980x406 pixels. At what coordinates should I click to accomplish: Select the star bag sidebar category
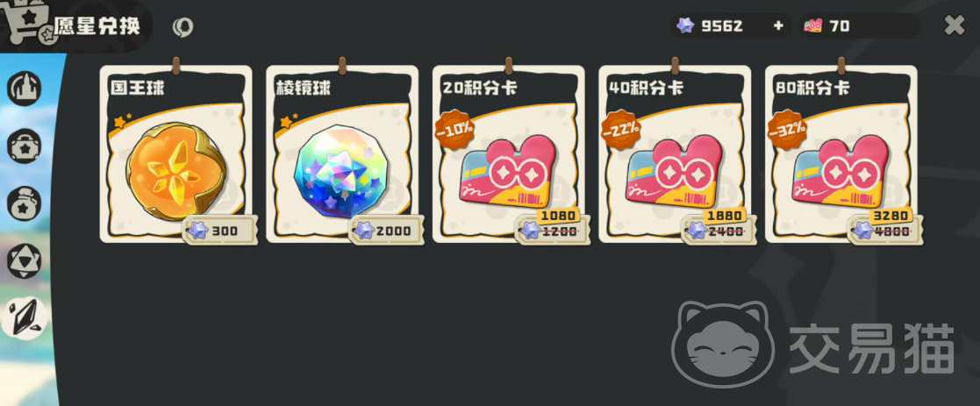pos(24,146)
